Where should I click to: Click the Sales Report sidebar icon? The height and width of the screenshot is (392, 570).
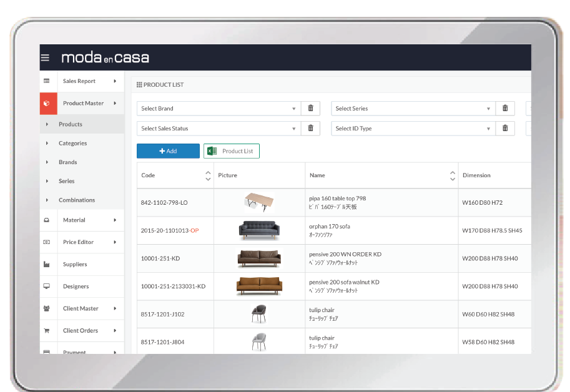[47, 81]
